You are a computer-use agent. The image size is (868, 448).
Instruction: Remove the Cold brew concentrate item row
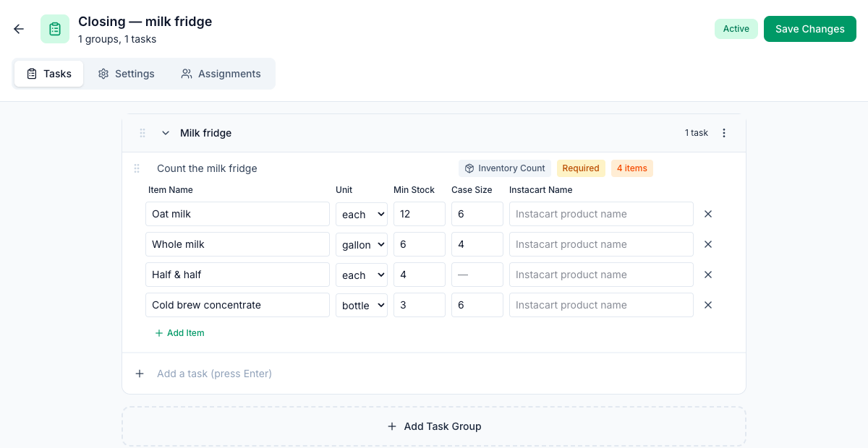pyautogui.click(x=708, y=305)
